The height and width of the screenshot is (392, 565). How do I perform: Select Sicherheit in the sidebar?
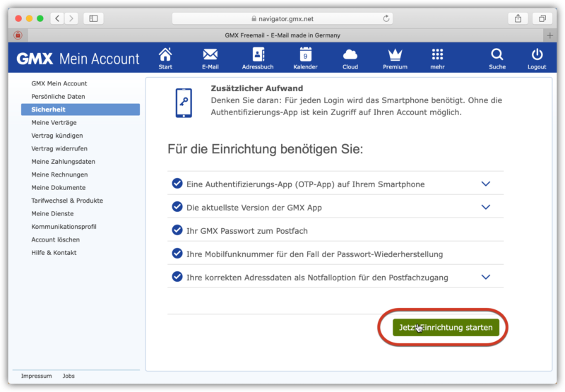[81, 109]
